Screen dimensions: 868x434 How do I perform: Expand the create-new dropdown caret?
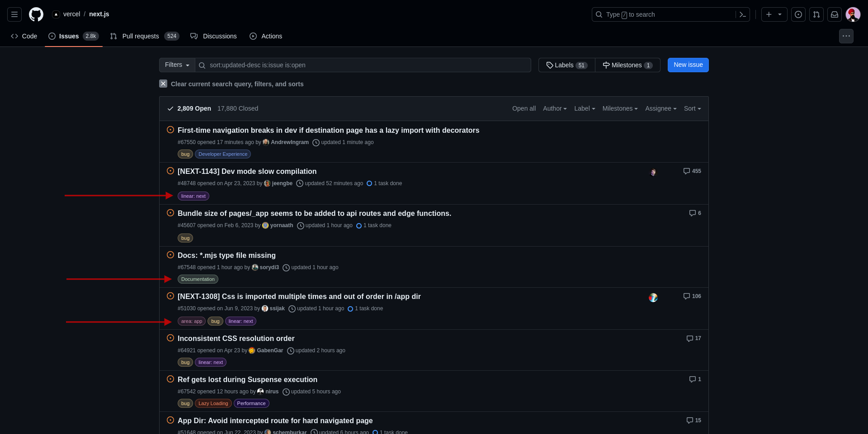pos(780,14)
